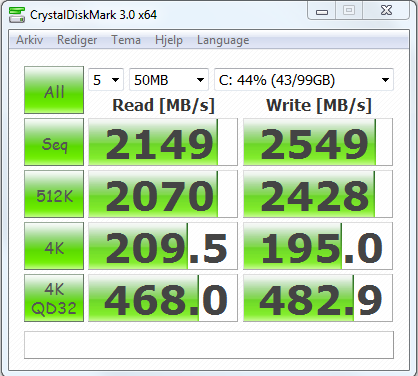
Task: Run all benchmarks with All button
Action: click(54, 90)
